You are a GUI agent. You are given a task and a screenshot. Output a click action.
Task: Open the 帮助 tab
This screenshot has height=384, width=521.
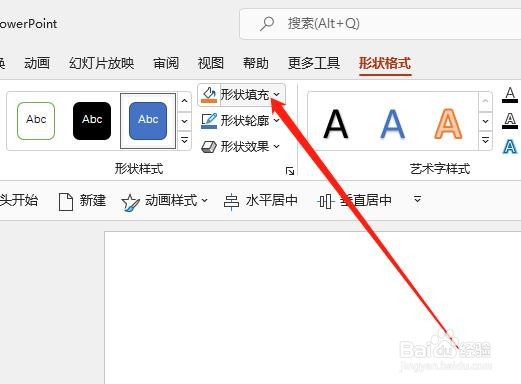point(255,63)
